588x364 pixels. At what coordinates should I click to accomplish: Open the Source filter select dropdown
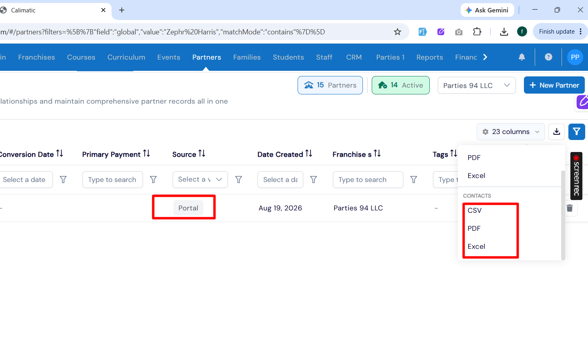click(200, 180)
